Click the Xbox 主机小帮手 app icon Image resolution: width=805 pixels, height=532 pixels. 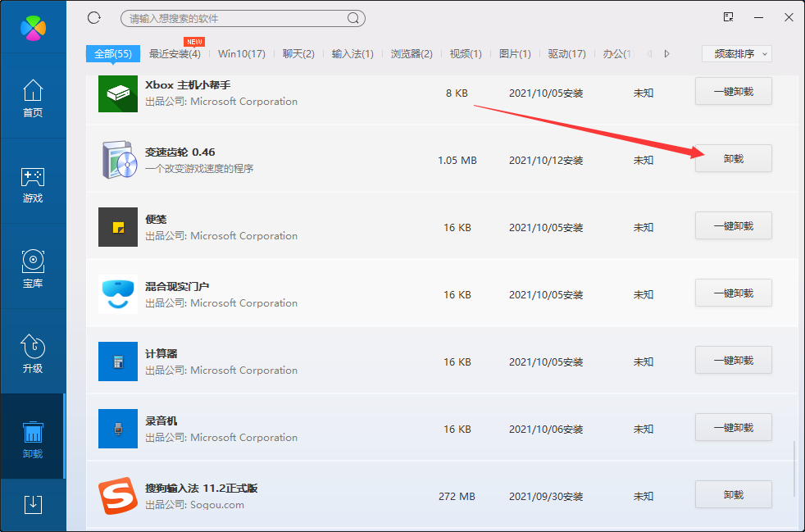tap(118, 93)
